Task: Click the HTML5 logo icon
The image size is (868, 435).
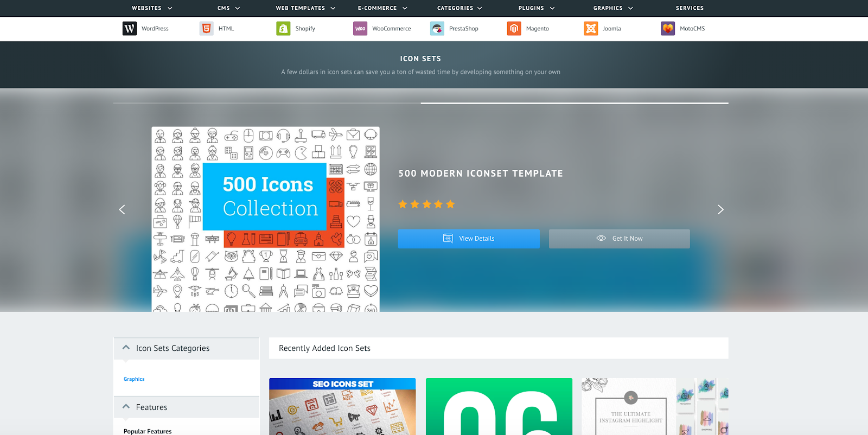Action: coord(206,29)
